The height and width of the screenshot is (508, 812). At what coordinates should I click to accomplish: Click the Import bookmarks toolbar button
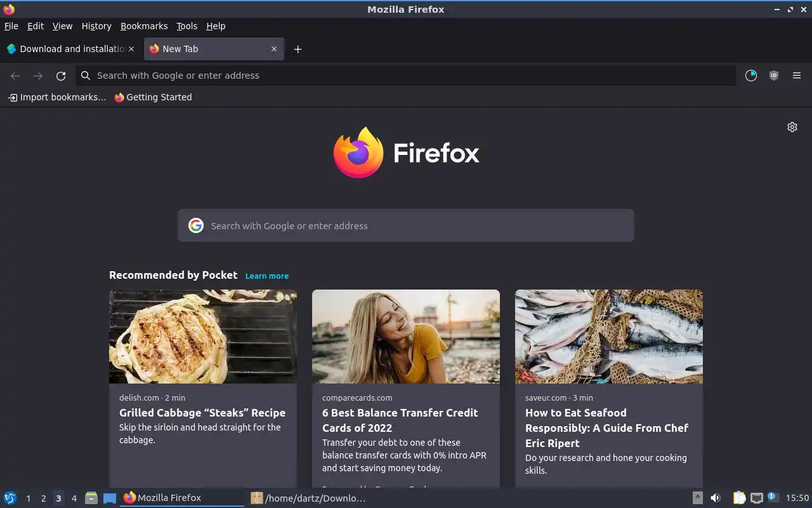pyautogui.click(x=57, y=97)
